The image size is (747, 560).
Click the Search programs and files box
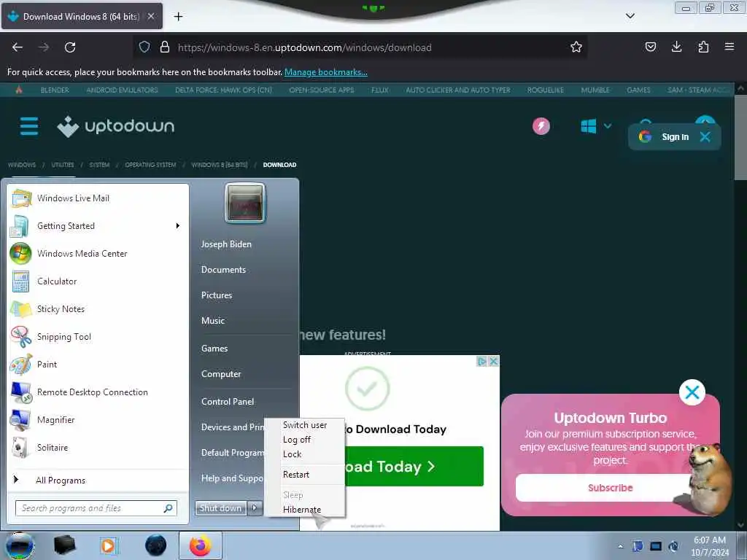click(96, 508)
